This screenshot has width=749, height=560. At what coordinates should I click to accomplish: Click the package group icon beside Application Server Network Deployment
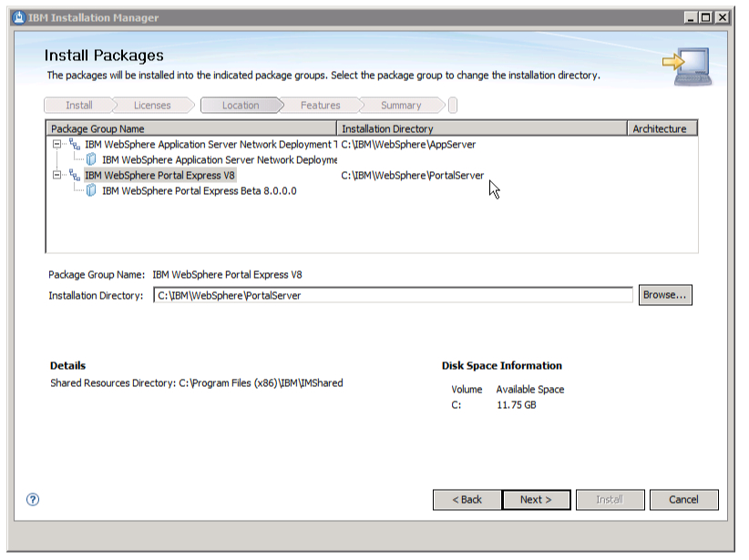click(x=77, y=145)
